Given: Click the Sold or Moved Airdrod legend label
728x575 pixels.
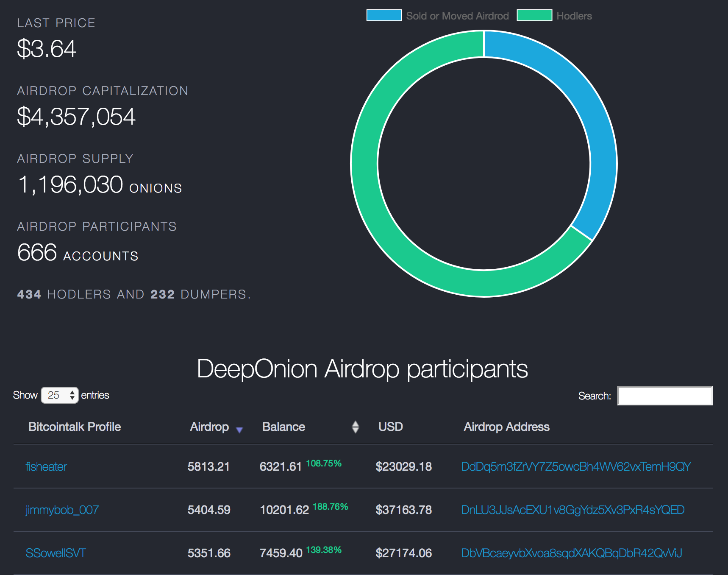Looking at the screenshot, I should coord(457,16).
